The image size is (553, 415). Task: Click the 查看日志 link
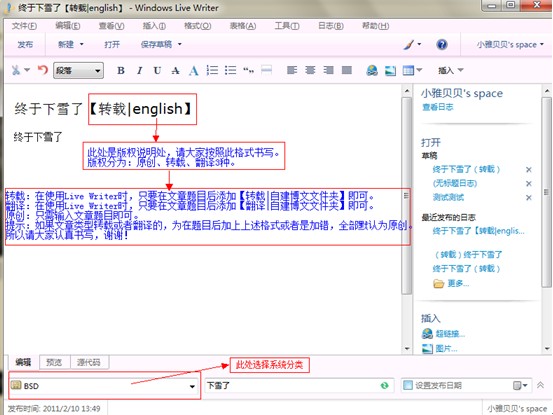[x=438, y=107]
